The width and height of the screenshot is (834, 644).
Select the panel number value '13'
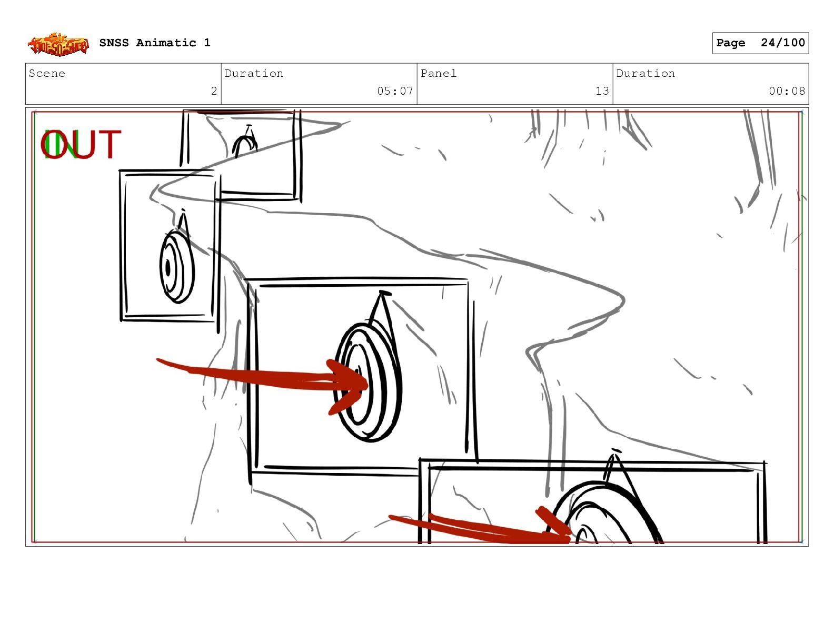pyautogui.click(x=602, y=91)
